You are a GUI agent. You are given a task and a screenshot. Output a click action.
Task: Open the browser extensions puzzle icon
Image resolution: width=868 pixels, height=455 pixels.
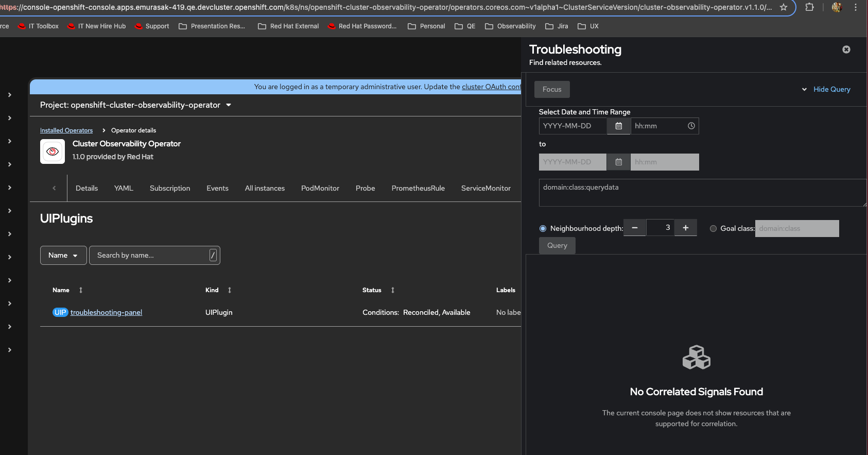click(809, 7)
